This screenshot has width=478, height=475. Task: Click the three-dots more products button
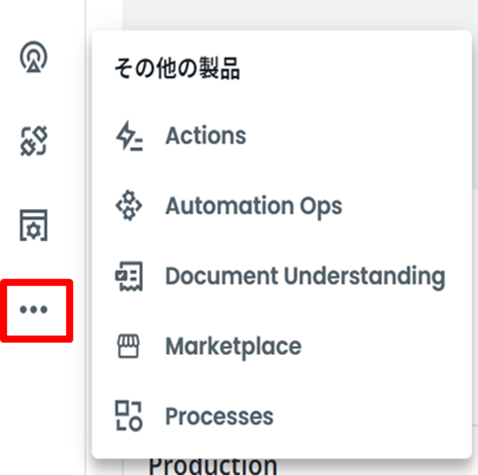[34, 310]
